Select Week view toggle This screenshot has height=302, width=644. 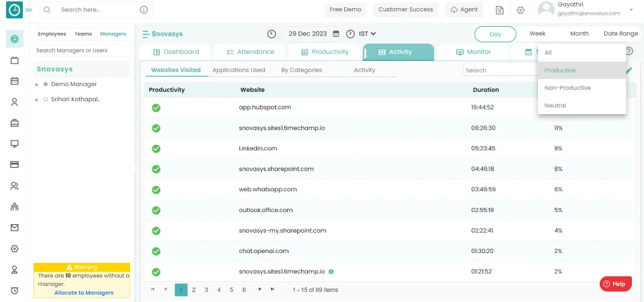click(x=537, y=34)
